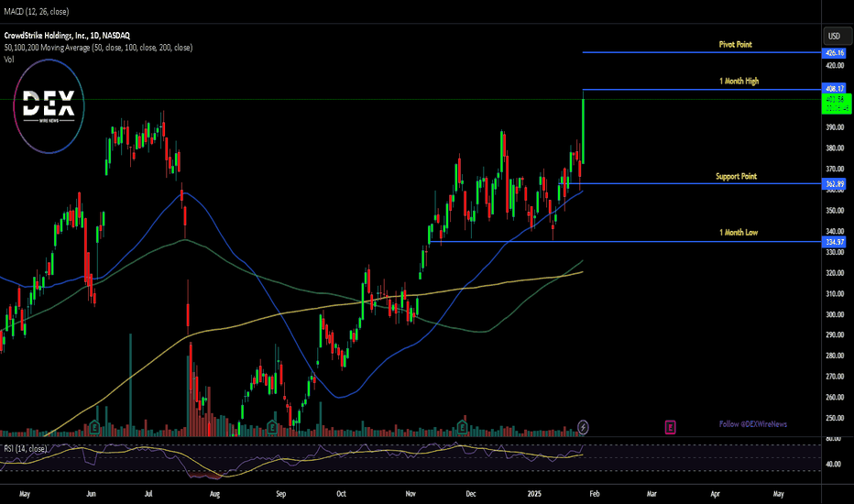The width and height of the screenshot is (854, 504).
Task: Click the Apr label on the time axis
Action: pyautogui.click(x=715, y=494)
